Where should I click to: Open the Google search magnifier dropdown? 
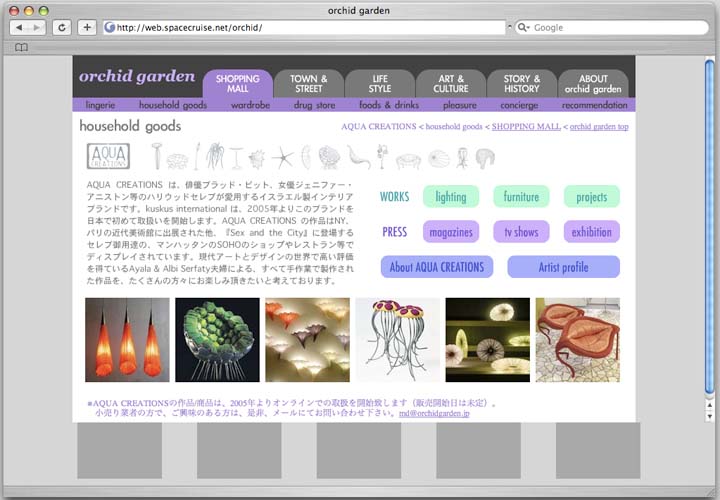pos(523,27)
